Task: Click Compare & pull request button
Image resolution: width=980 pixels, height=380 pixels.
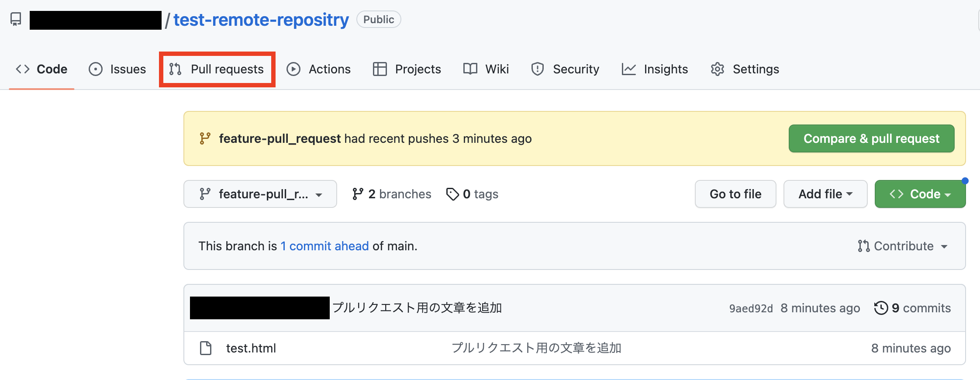Action: point(871,138)
